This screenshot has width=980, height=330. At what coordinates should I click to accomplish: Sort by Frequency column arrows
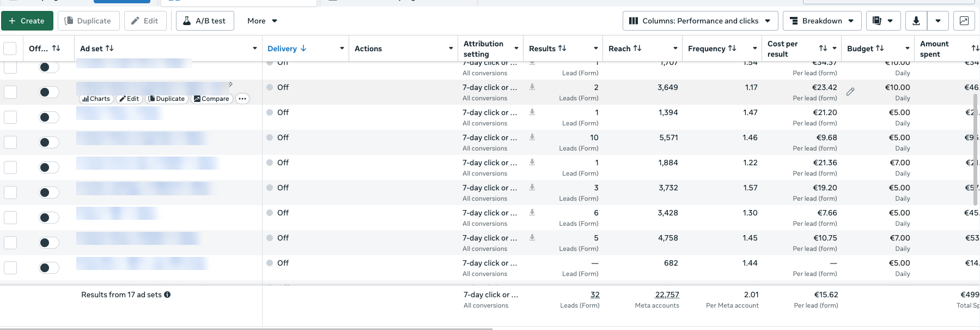[732, 48]
